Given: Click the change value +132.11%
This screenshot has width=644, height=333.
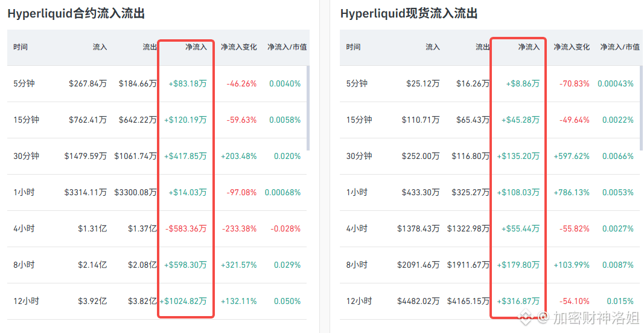Looking at the screenshot, I should tap(238, 301).
